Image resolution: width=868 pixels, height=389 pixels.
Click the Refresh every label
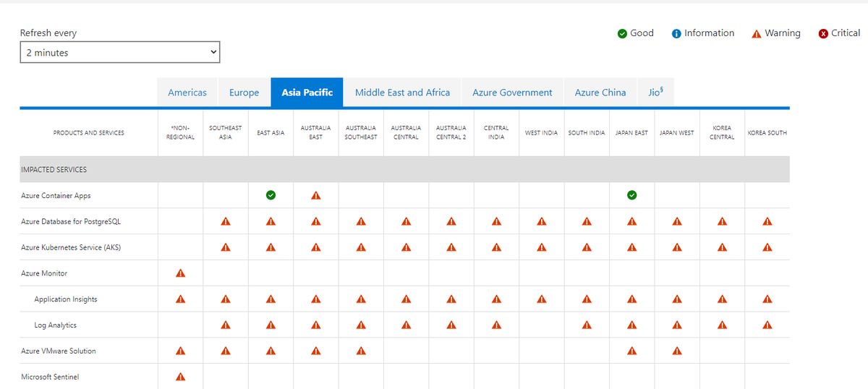pyautogui.click(x=48, y=33)
